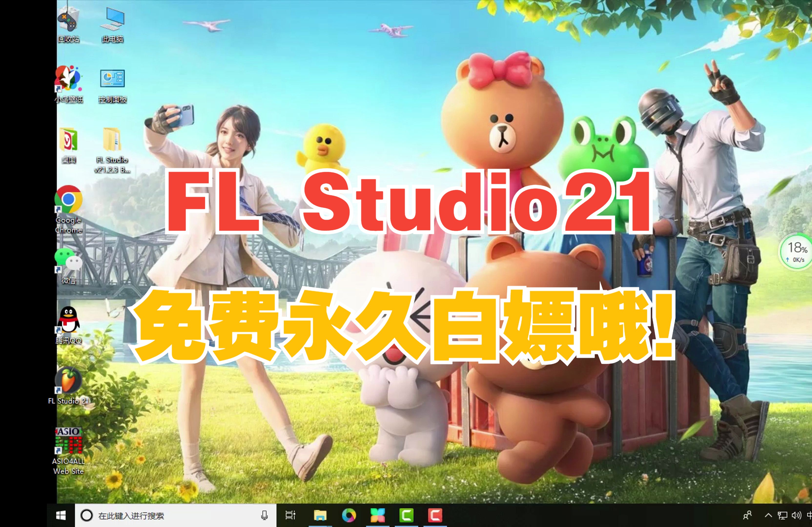Show hidden tray icons with the chevron
This screenshot has height=527, width=812.
pyautogui.click(x=768, y=515)
